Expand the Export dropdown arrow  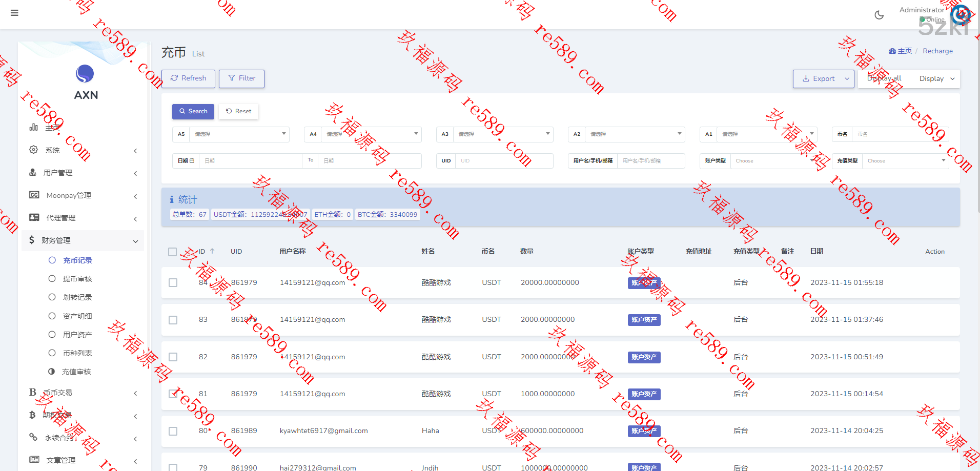(847, 79)
